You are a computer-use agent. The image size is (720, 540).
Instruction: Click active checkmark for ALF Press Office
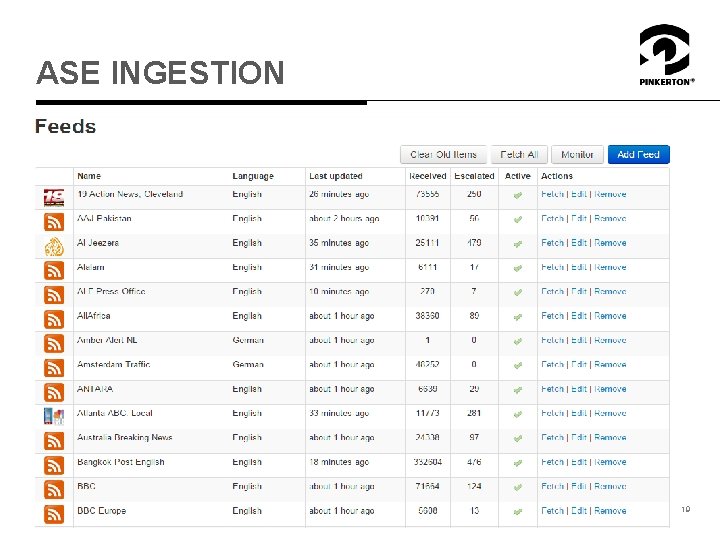pyautogui.click(x=518, y=292)
